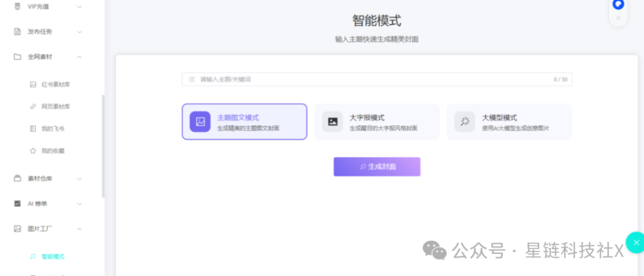The image size is (644, 276).
Task: Expand the 素材仓库 menu chevron
Action: [80, 179]
